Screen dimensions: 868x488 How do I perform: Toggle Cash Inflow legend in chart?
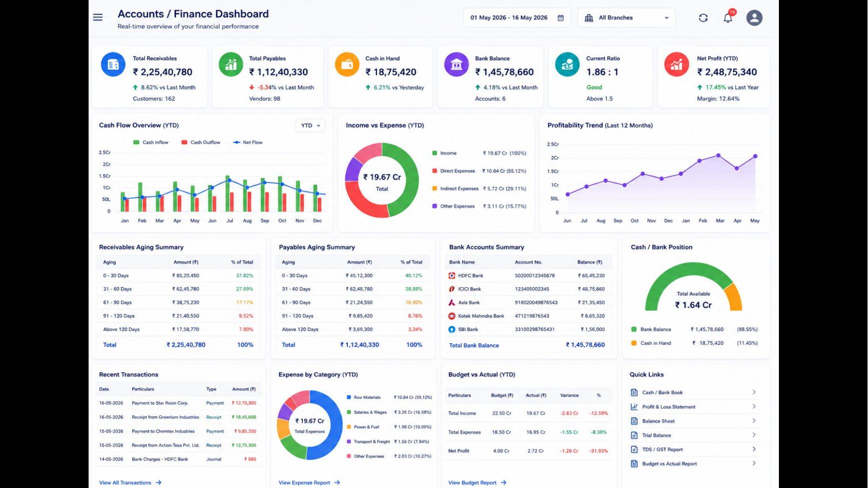151,143
